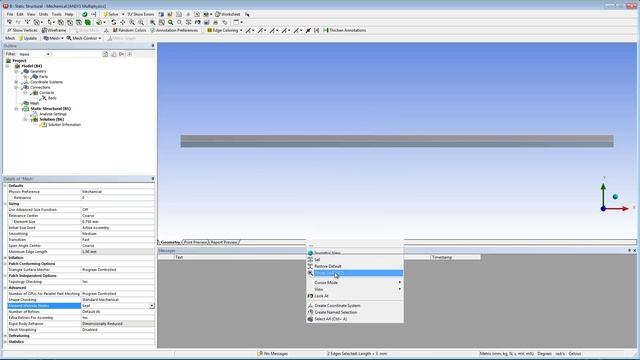
Task: Toggle Show Vertices option
Action: (x=22, y=30)
